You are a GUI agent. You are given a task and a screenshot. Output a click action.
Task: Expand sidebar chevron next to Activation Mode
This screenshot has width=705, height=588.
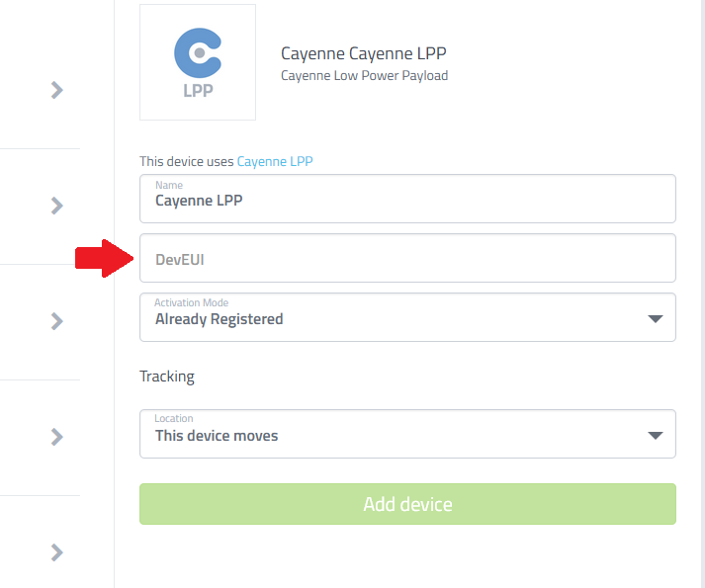click(56, 321)
